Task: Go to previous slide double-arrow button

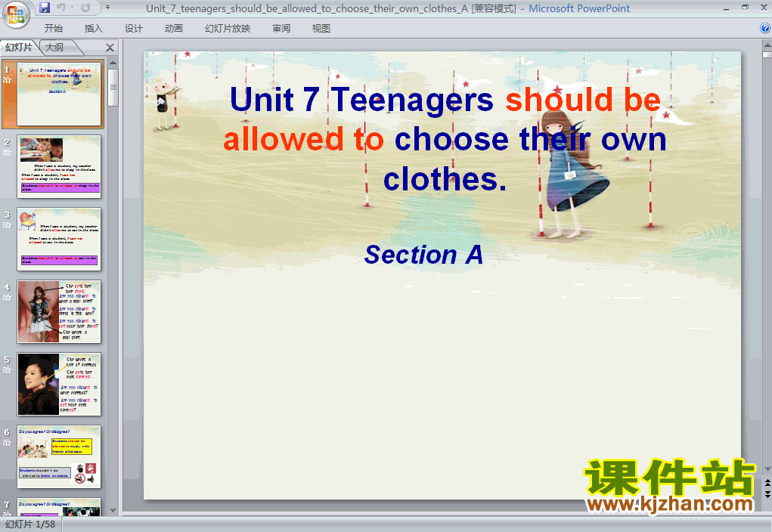Action: click(x=767, y=484)
